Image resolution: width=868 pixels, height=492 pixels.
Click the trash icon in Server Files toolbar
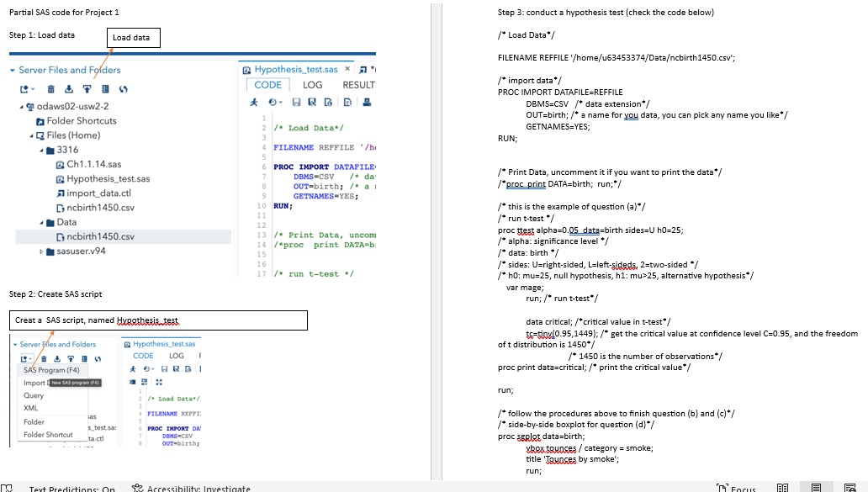50,89
